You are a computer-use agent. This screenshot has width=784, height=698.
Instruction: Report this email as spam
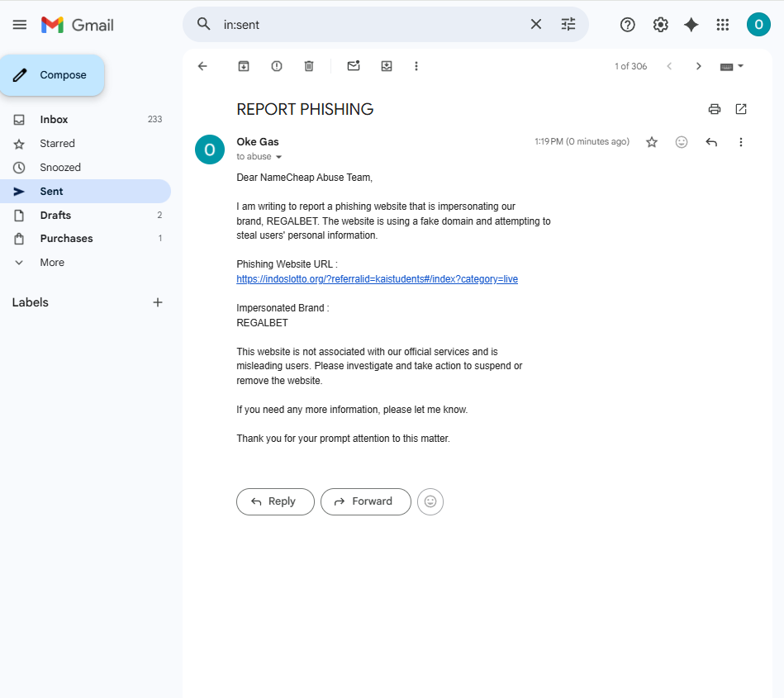pos(277,66)
